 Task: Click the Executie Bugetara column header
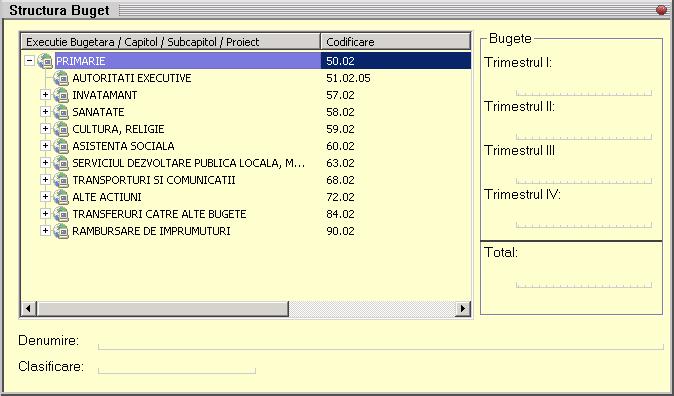[171, 42]
